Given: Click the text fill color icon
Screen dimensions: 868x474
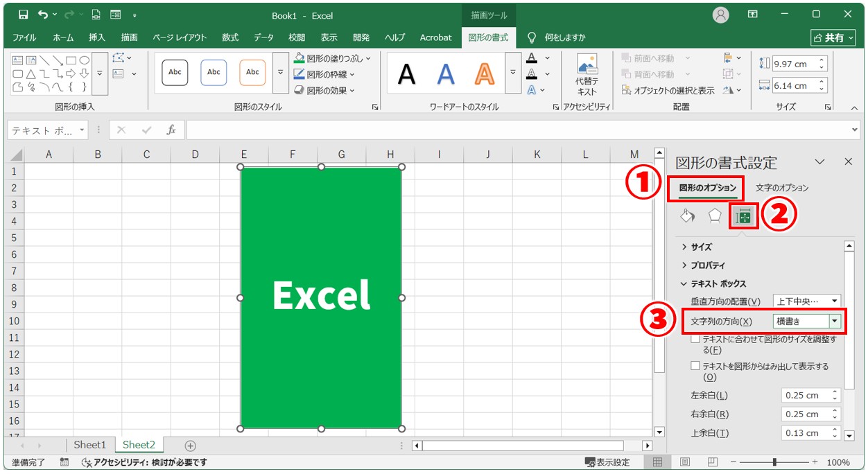Looking at the screenshot, I should [x=532, y=58].
